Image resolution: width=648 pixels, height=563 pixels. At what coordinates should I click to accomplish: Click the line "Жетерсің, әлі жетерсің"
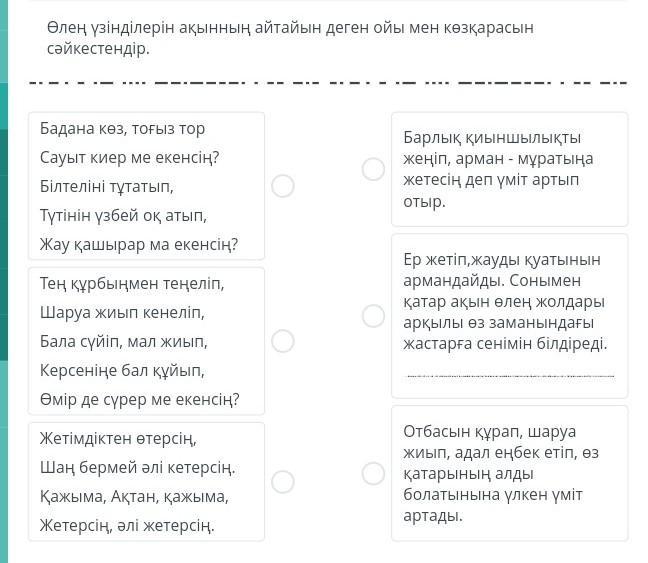point(127,525)
